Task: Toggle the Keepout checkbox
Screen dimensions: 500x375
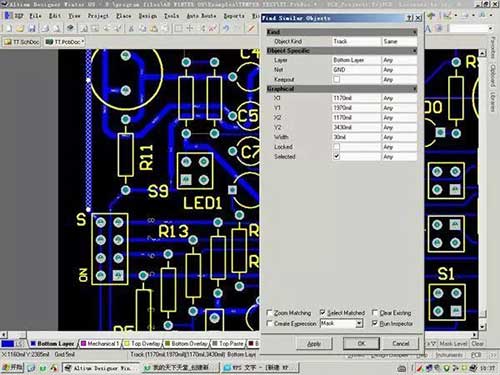Action: tap(337, 79)
